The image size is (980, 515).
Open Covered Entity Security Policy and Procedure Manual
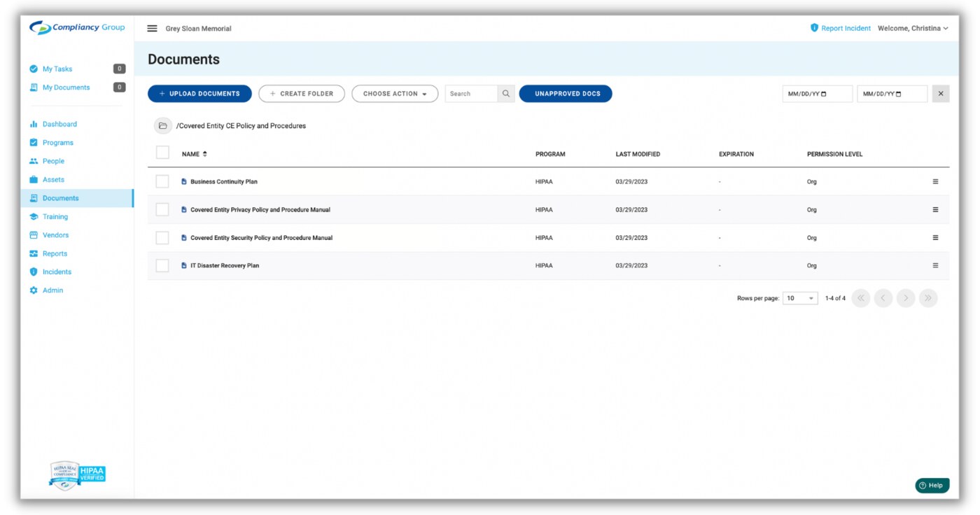(x=262, y=238)
